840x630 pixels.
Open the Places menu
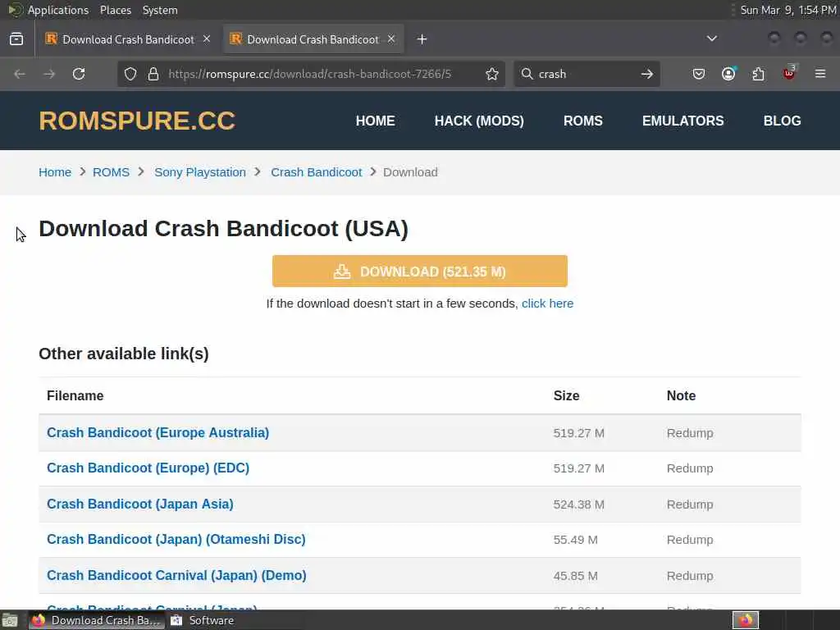click(115, 10)
